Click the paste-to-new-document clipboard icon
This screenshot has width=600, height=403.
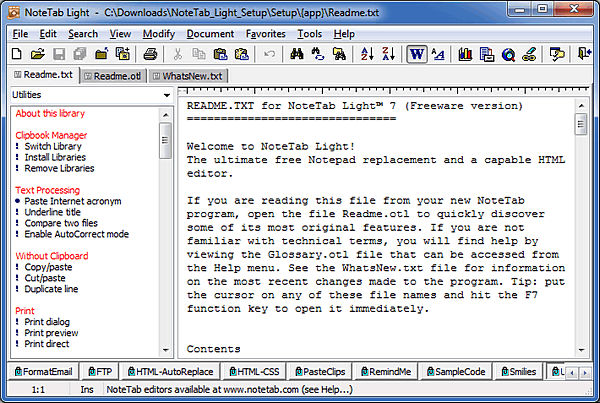[241, 54]
